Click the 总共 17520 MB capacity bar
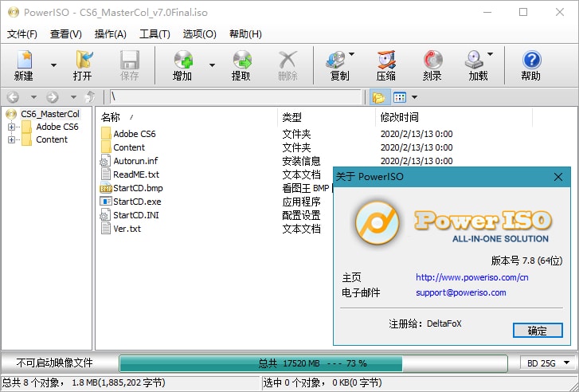This screenshot has width=579, height=392. pos(313,363)
